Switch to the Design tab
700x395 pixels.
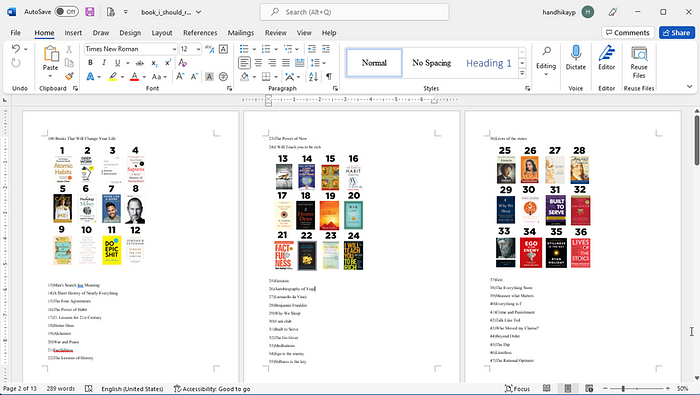(x=130, y=33)
